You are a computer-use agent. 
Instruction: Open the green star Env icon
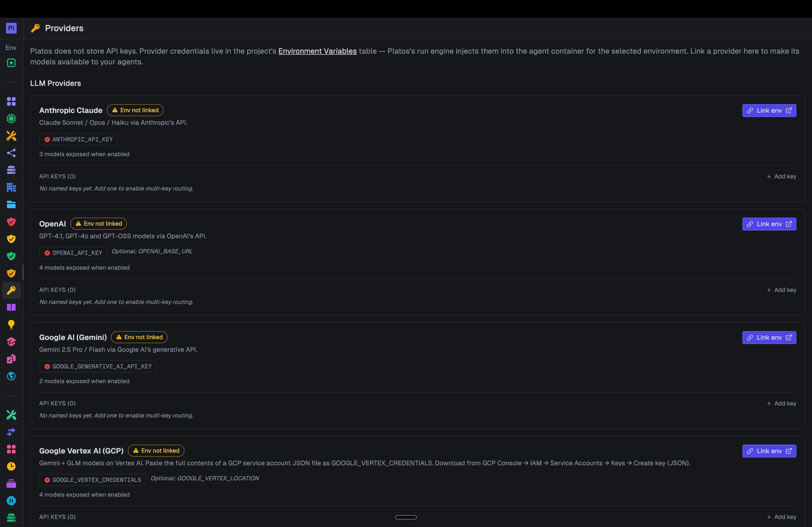[x=11, y=63]
